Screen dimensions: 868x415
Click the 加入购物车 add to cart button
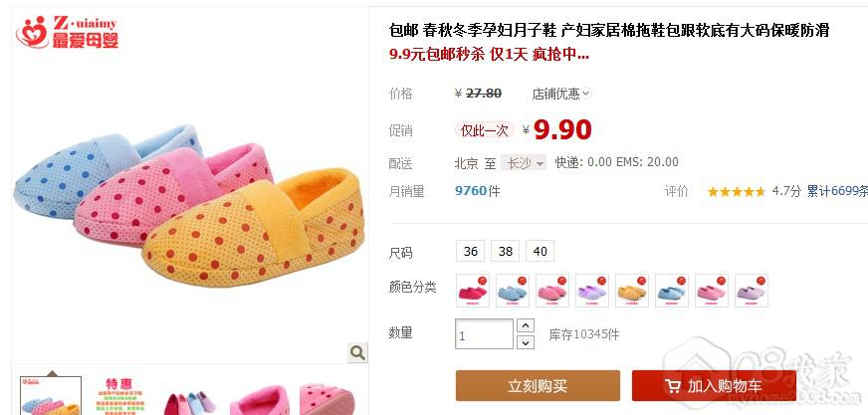click(x=714, y=386)
